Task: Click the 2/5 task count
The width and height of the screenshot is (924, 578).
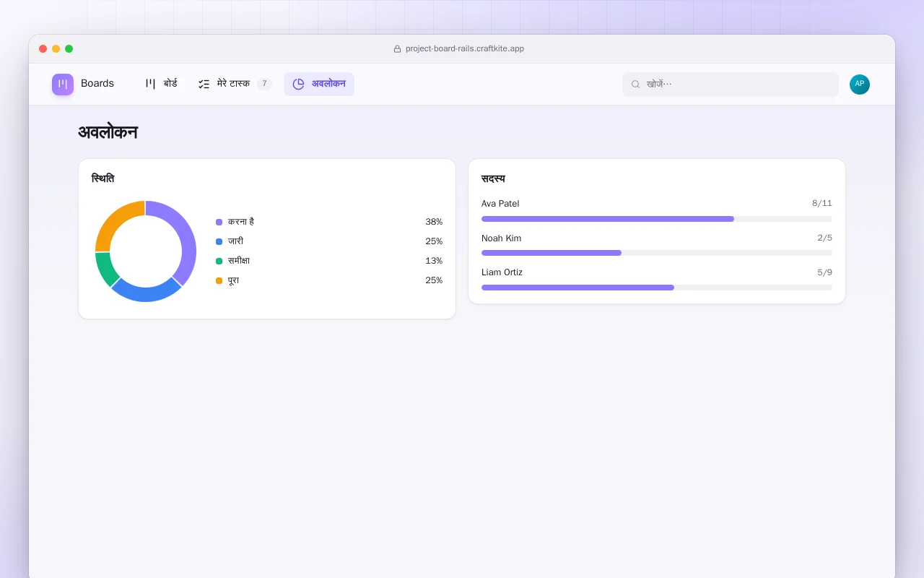Action: (824, 238)
